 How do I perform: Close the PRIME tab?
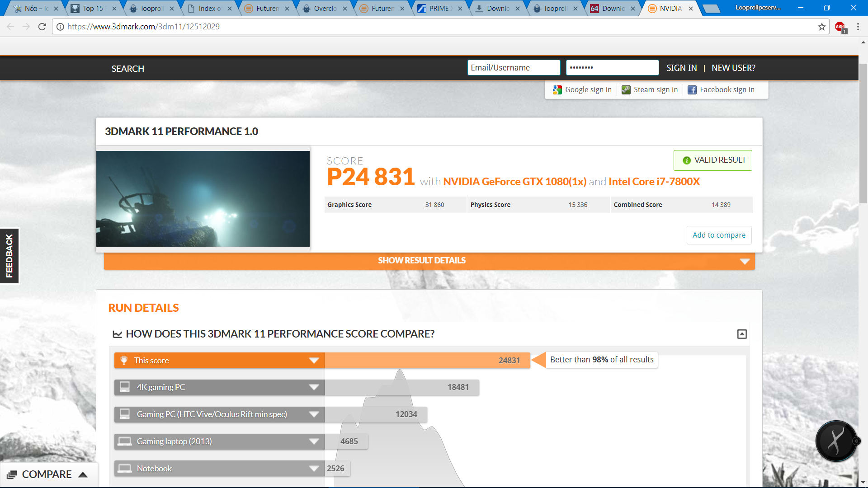click(x=460, y=8)
